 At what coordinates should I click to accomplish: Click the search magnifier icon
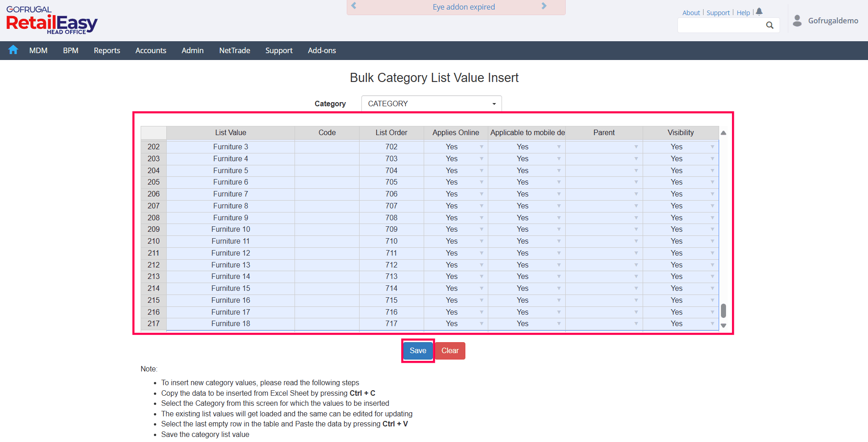tap(770, 25)
